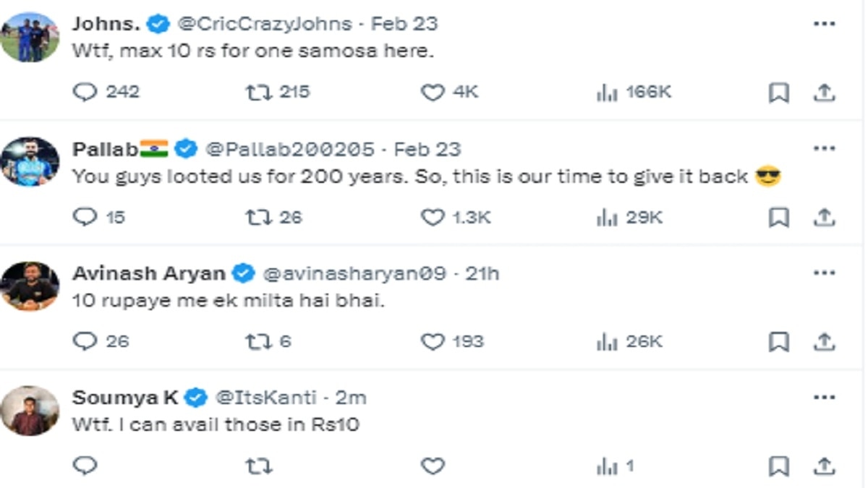Click Pallab's profile avatar picture

(30, 161)
